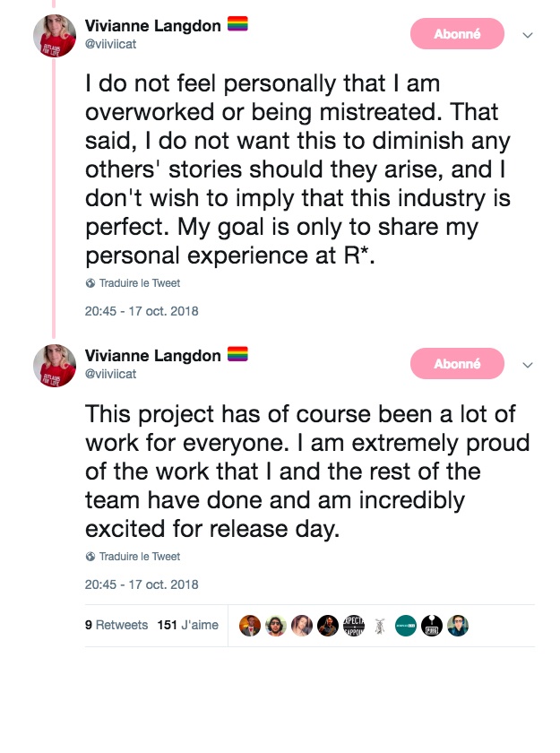Click the white sketch liker avatar
The image size is (560, 753).
380,626
